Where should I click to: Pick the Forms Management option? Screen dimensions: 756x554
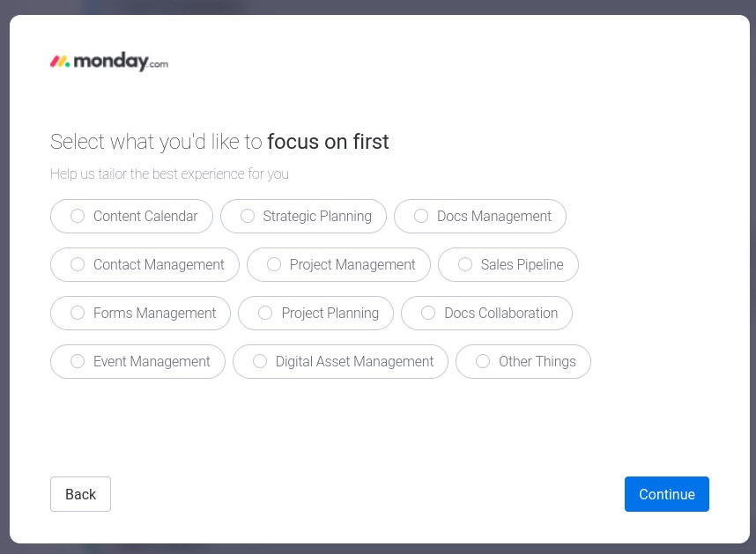click(x=140, y=314)
